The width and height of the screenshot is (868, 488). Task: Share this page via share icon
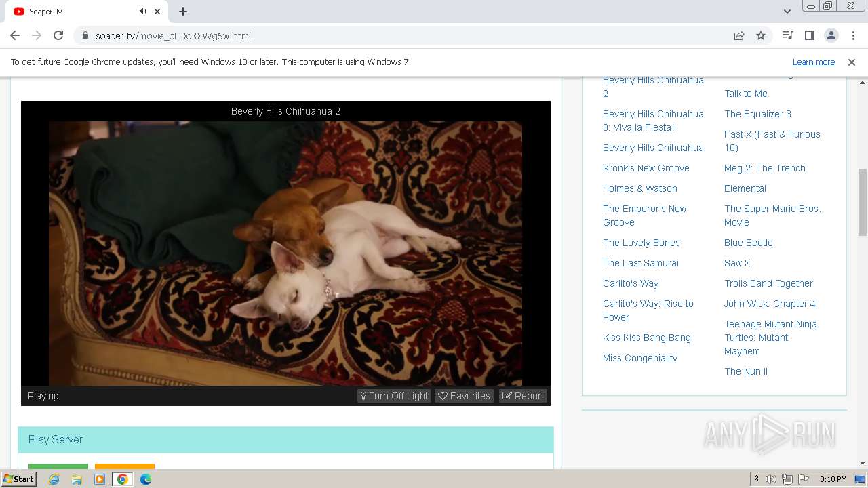(x=739, y=35)
